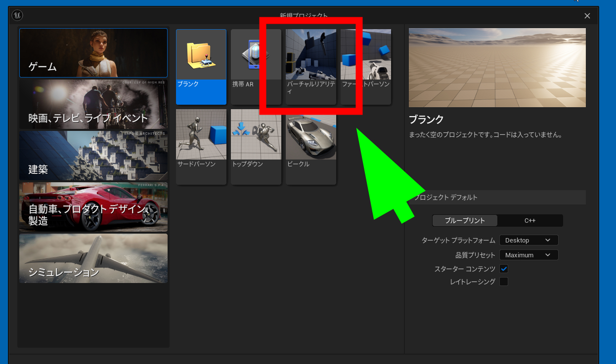The image size is (616, 364).
Task: Switch to 映画、テレビ、ライブ イベント category
Action: (93, 104)
